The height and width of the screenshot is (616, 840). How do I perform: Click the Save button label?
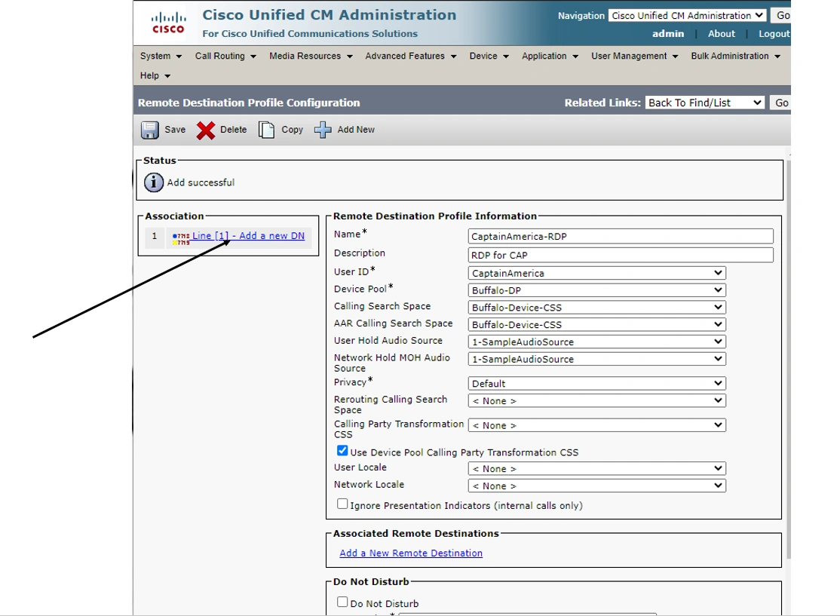[x=175, y=130]
